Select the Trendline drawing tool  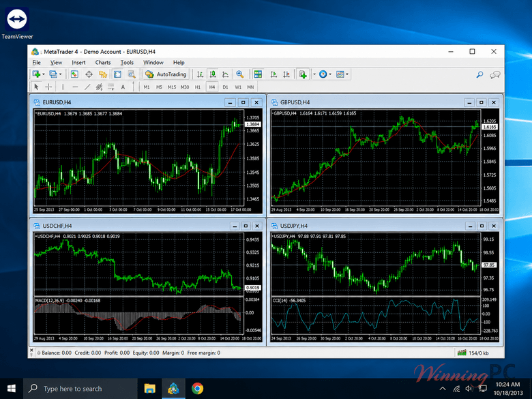tap(87, 87)
